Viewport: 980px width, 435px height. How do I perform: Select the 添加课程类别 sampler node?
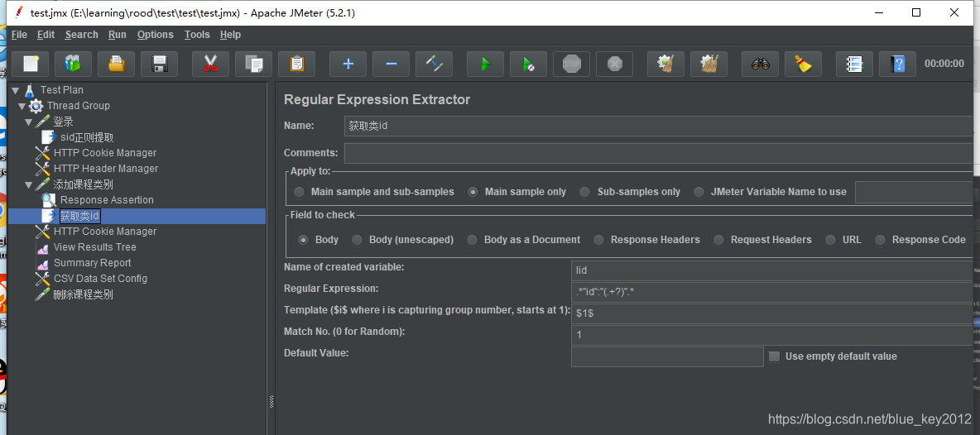pyautogui.click(x=83, y=184)
